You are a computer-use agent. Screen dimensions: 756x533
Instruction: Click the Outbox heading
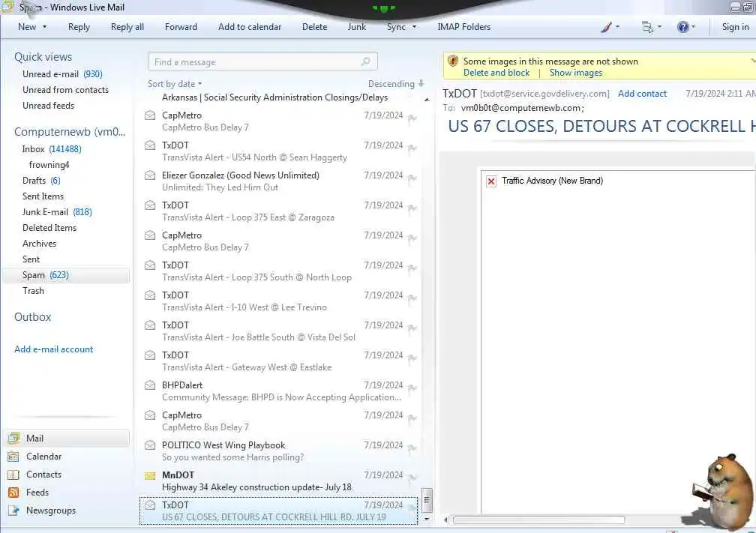(x=33, y=317)
